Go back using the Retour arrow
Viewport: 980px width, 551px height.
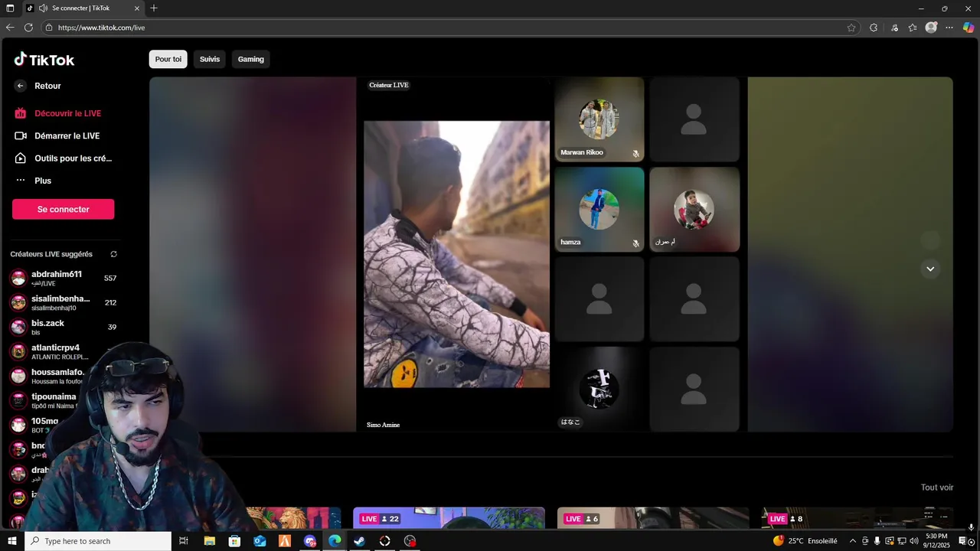click(x=21, y=86)
